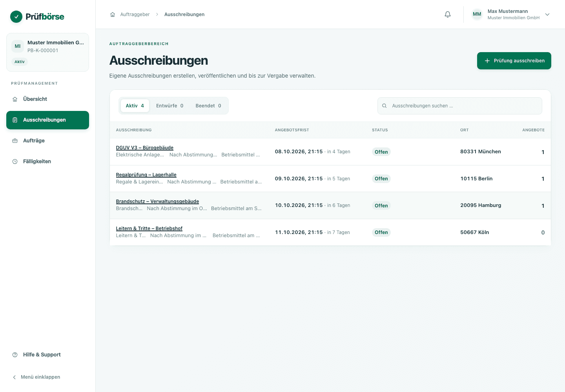The width and height of the screenshot is (565, 392).
Task: Click the magnifier icon in the search field
Action: click(385, 106)
